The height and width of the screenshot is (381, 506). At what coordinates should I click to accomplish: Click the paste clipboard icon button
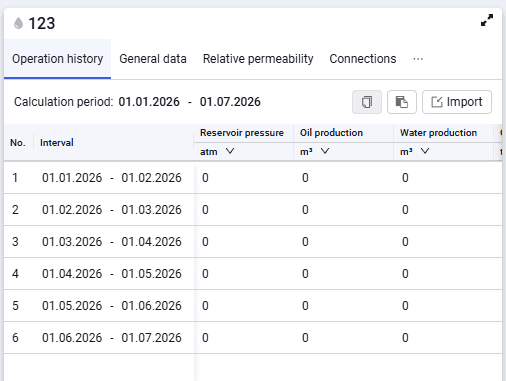[402, 102]
